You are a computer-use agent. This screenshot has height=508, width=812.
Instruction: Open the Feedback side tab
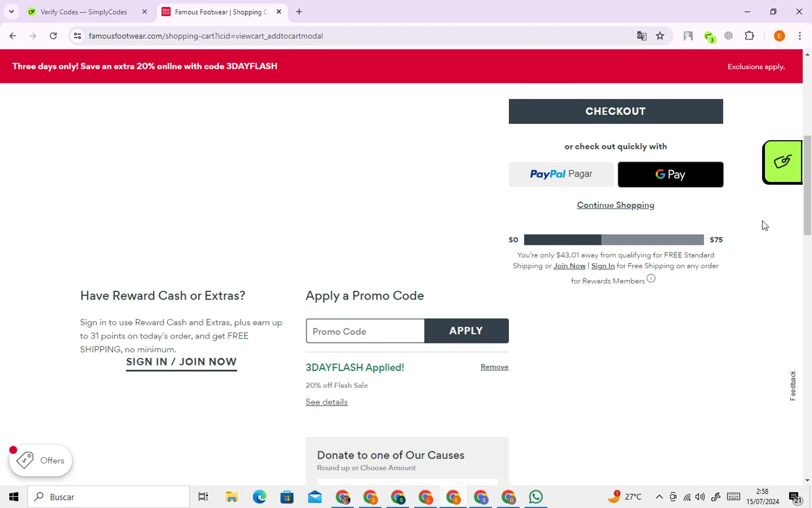pos(793,386)
